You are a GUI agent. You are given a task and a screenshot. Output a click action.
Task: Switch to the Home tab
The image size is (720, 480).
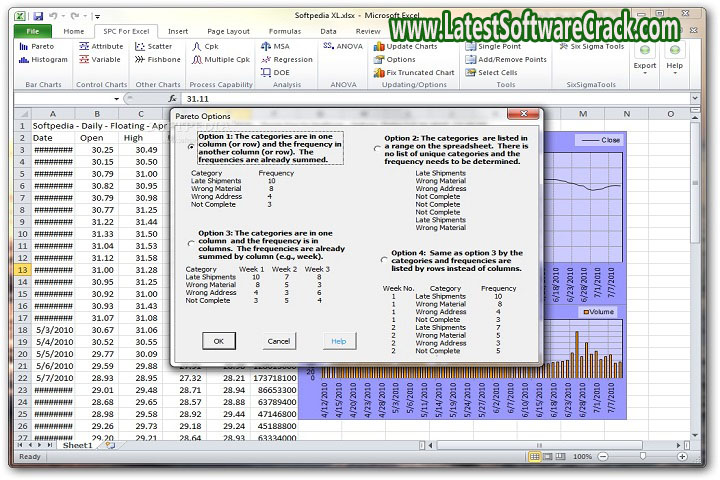point(74,31)
